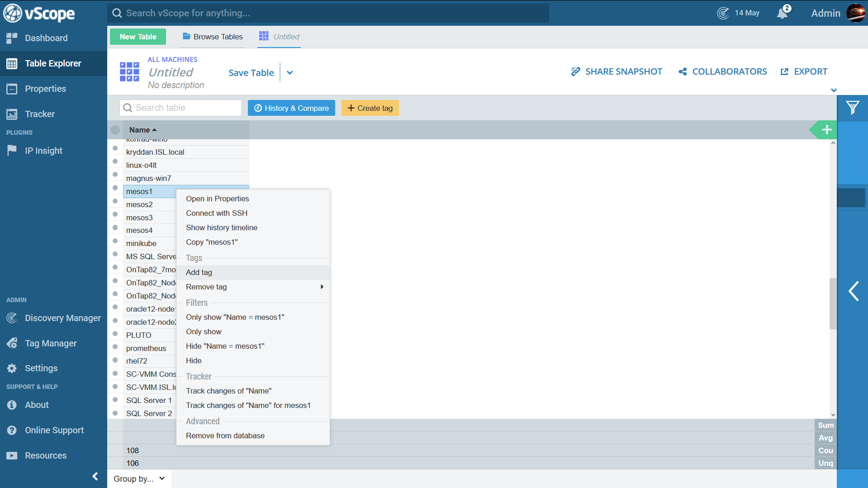This screenshot has height=488, width=868.
Task: Select the row circle for SQL Server 2
Action: pos(115,413)
